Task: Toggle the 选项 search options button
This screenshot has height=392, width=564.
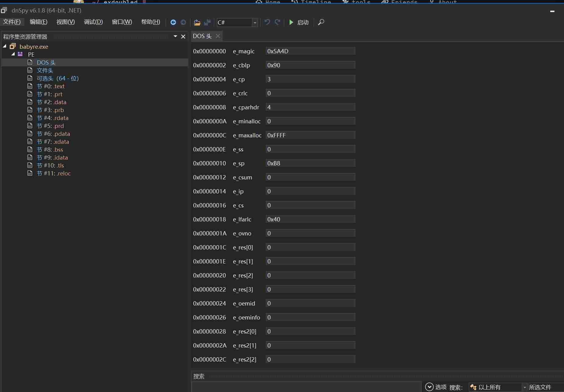Action: [x=436, y=387]
